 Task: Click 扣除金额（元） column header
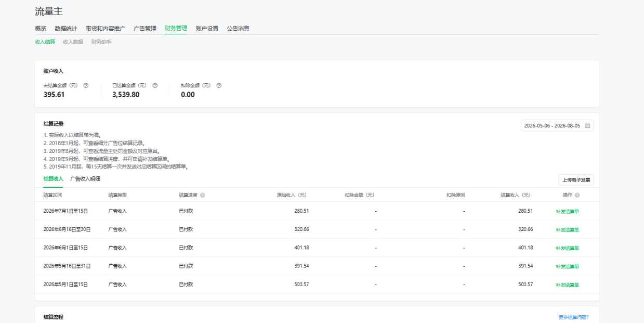click(359, 195)
